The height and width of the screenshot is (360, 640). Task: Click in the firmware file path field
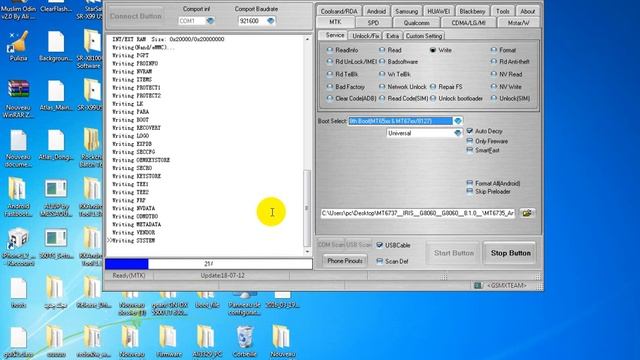point(418,213)
